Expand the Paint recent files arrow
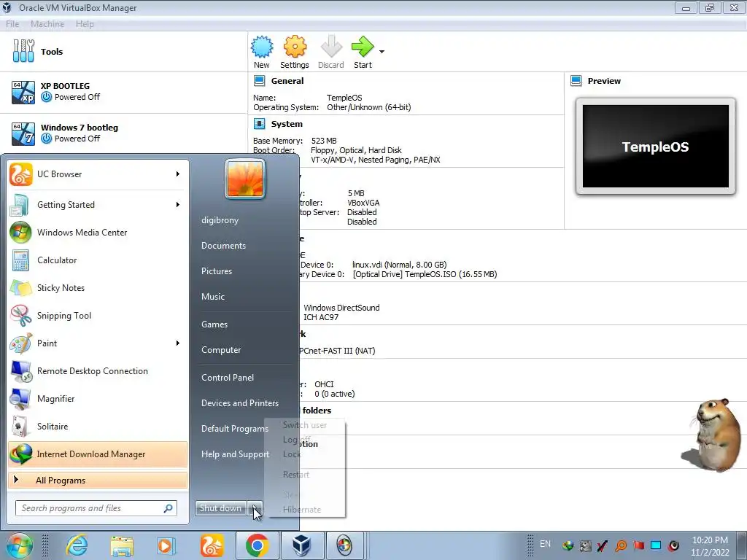This screenshot has width=747, height=560. [178, 343]
